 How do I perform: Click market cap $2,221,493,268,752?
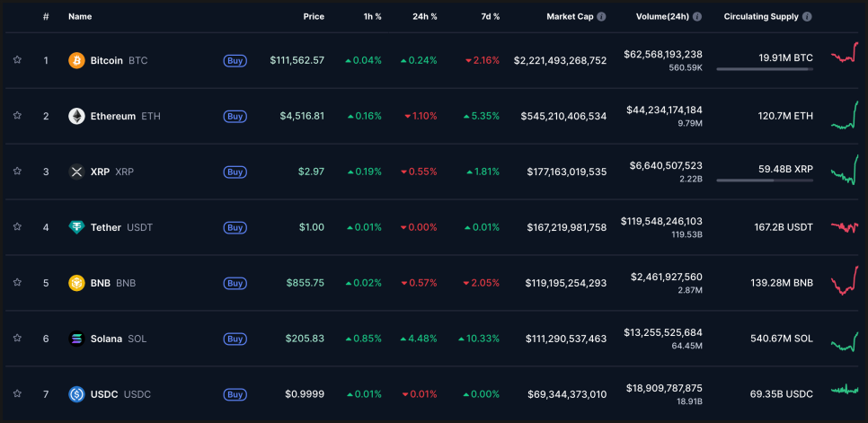pos(560,60)
